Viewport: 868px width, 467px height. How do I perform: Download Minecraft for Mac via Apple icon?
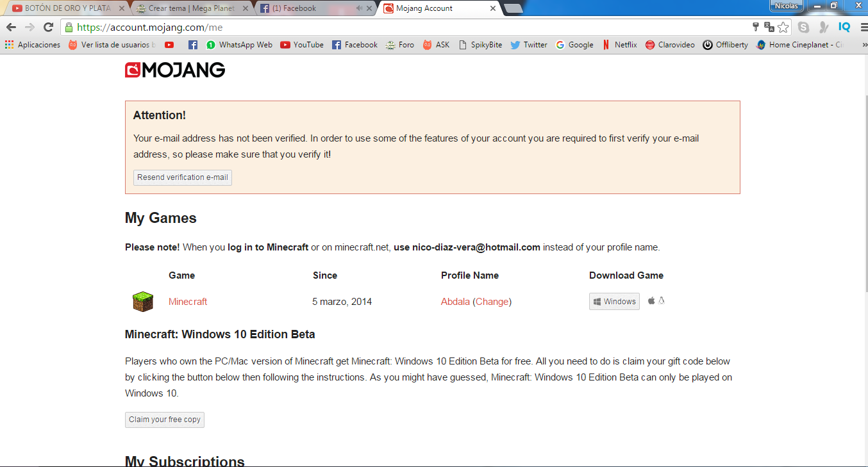click(x=651, y=300)
